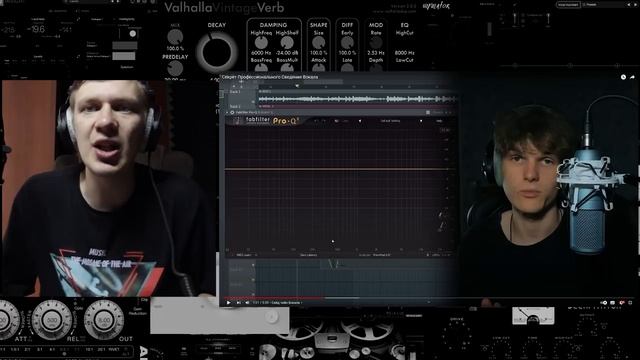
Task: Open player settings next to fullscreen
Action: point(622,302)
